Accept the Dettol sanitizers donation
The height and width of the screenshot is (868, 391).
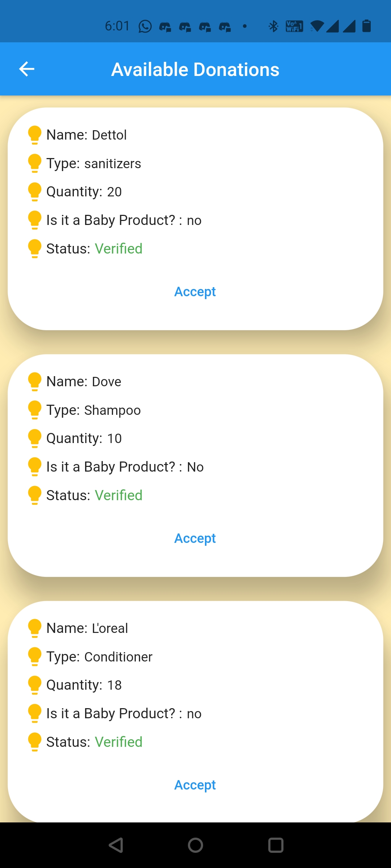pyautogui.click(x=195, y=292)
